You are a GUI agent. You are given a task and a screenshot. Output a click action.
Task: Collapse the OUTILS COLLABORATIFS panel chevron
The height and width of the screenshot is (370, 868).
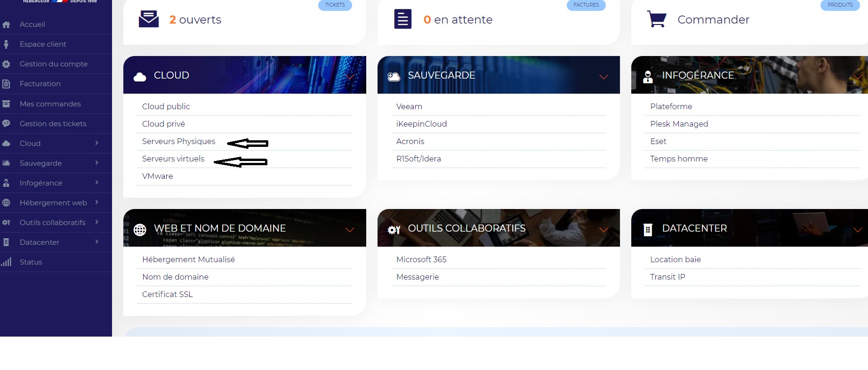point(603,230)
